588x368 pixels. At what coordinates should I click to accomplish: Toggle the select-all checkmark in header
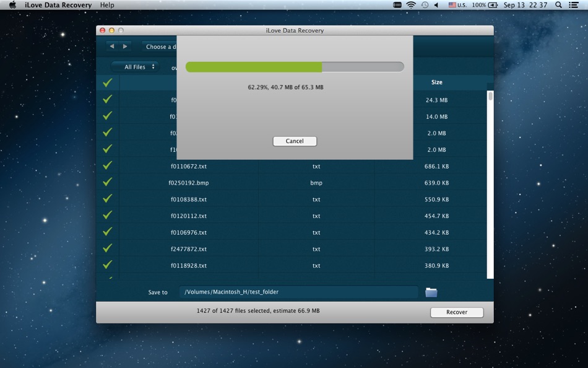click(108, 82)
